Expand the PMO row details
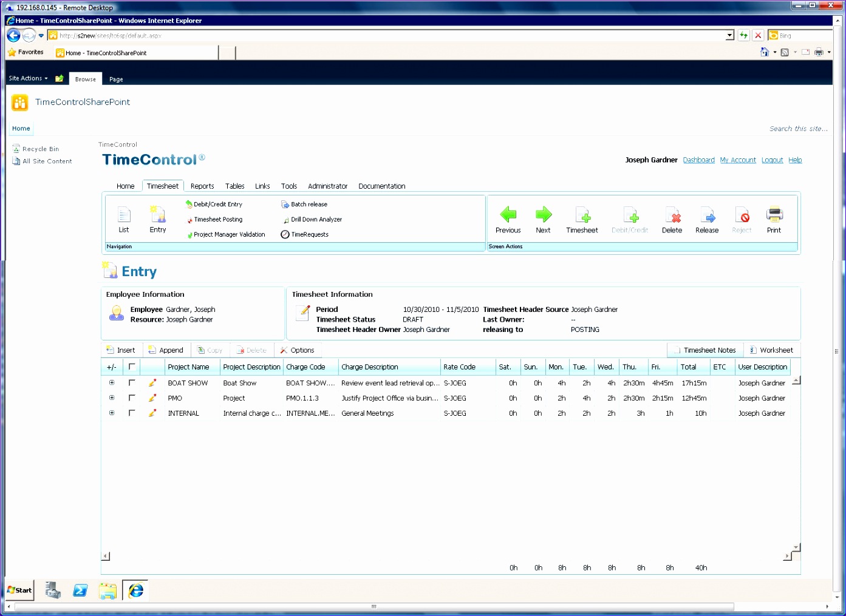 (x=112, y=398)
